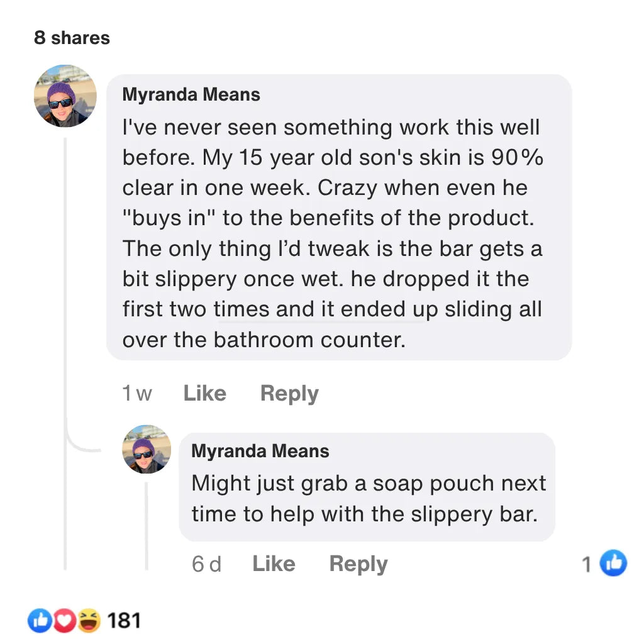
Task: Click the blue thumbs-up icon on the reply
Action: point(614,563)
